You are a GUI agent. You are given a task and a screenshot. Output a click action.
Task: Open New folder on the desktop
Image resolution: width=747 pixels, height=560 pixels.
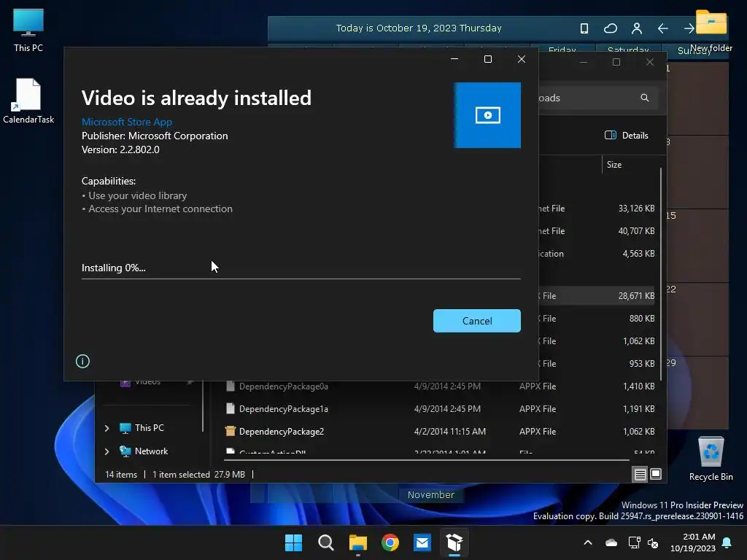click(x=711, y=31)
